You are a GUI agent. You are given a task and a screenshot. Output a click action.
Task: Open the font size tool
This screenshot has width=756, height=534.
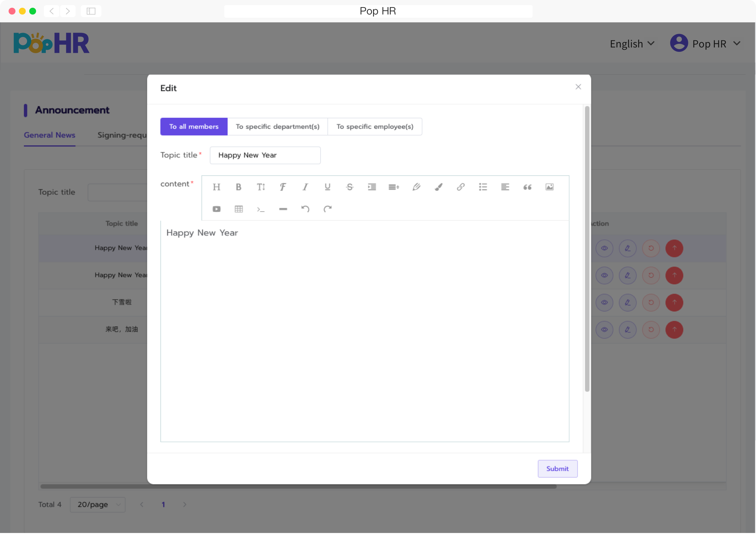[x=261, y=187]
